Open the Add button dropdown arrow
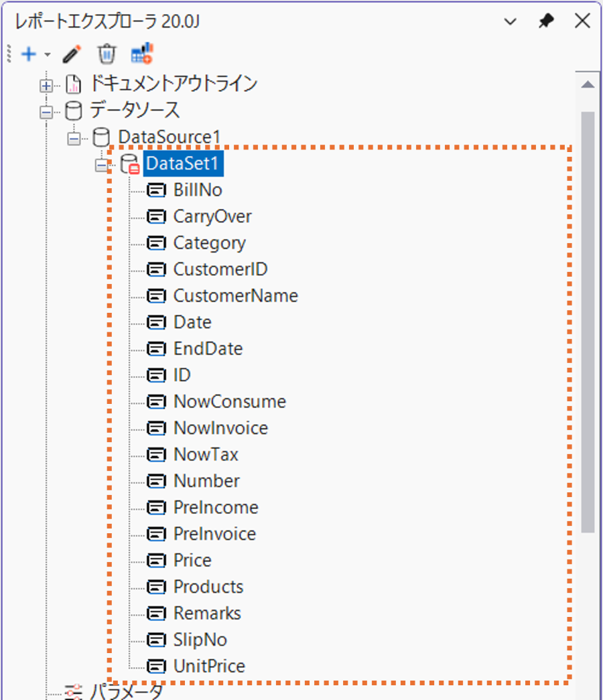Image resolution: width=603 pixels, height=700 pixels. [x=47, y=55]
